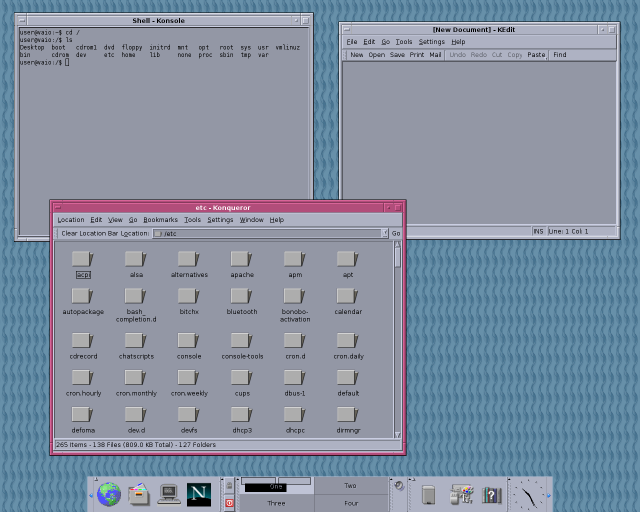Switch to virtual desktop Three
The height and width of the screenshot is (512, 640).
pos(276,503)
